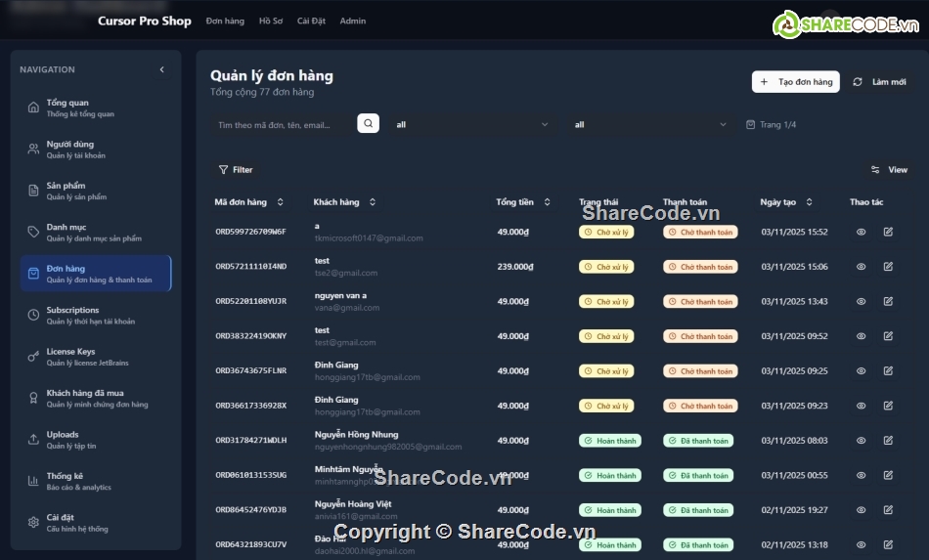Viewport: 929px width, 560px height.
Task: Go to Cursor Pro Shop home link
Action: click(145, 21)
